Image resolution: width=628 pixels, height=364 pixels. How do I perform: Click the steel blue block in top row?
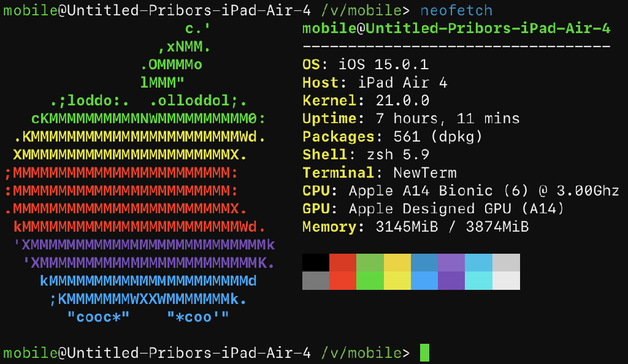424,263
